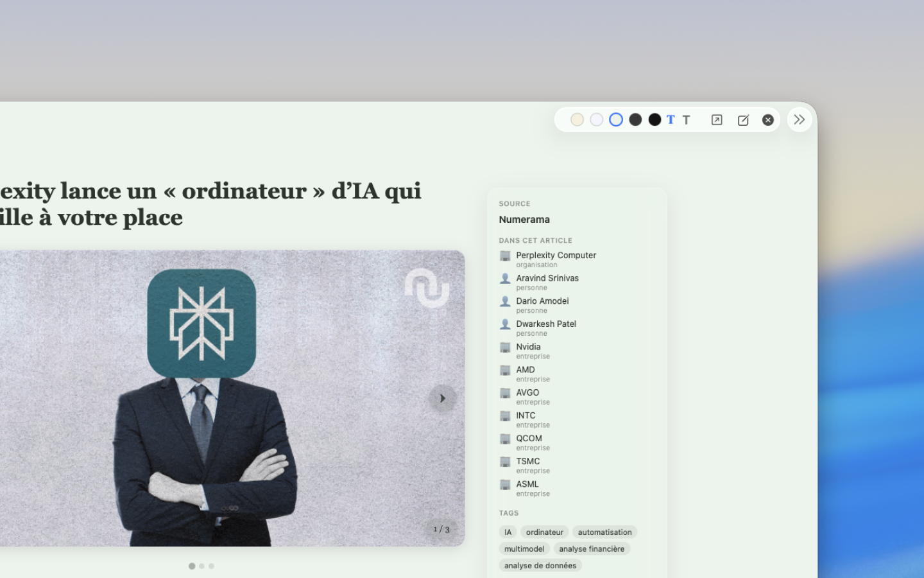The image size is (924, 578).
Task: Select the dark theme color swatch
Action: (x=654, y=119)
